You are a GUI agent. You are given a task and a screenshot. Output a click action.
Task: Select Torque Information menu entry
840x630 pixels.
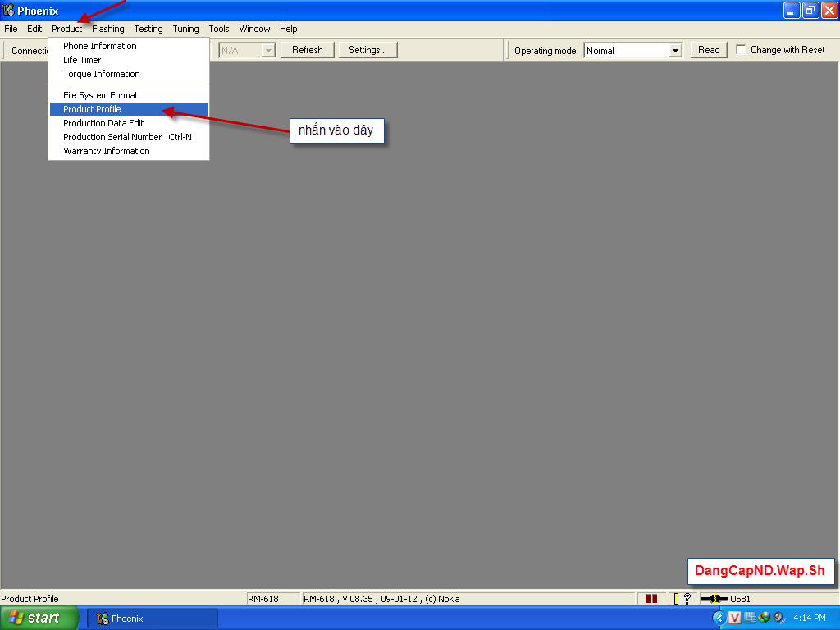click(129, 74)
